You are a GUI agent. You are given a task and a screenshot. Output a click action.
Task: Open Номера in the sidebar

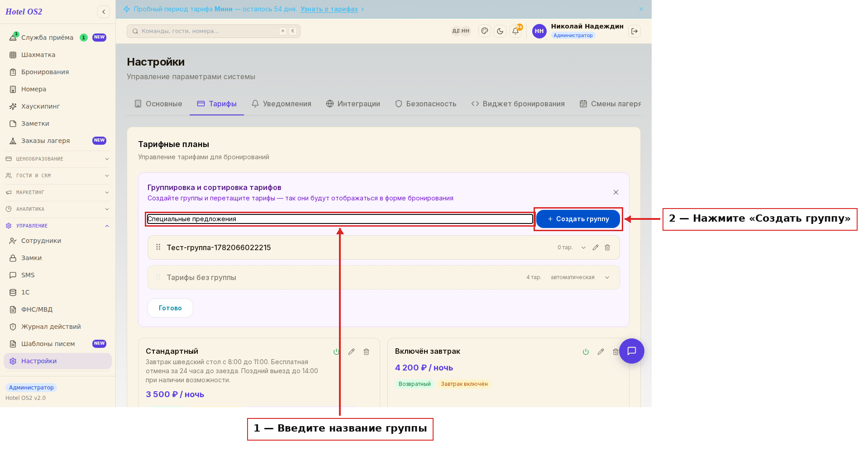click(x=57, y=89)
